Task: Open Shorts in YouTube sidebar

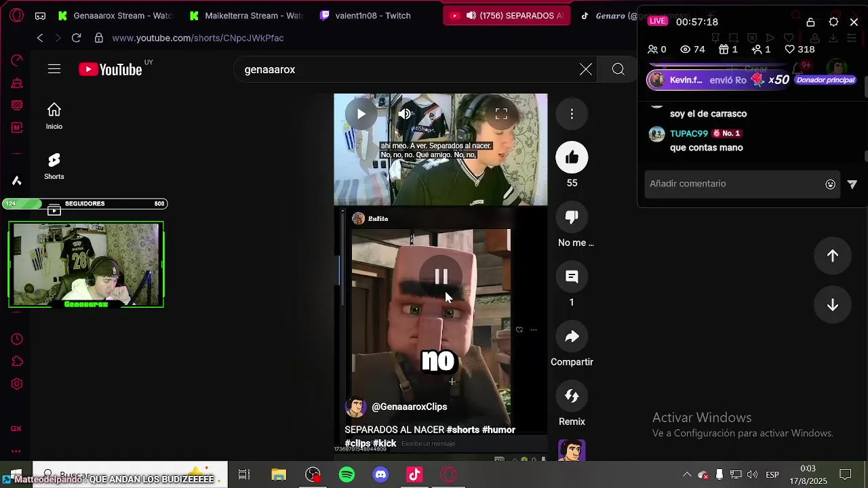Action: 54,166
